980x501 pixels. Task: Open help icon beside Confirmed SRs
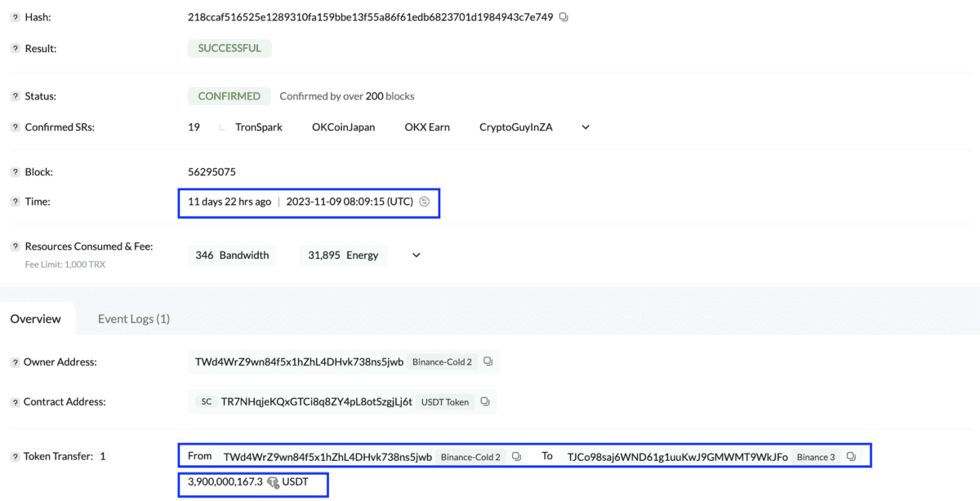(x=15, y=127)
